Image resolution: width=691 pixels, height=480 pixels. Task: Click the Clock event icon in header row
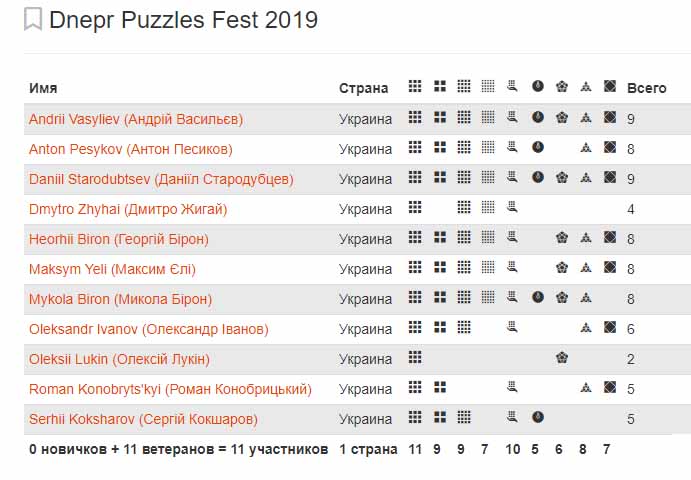(538, 86)
